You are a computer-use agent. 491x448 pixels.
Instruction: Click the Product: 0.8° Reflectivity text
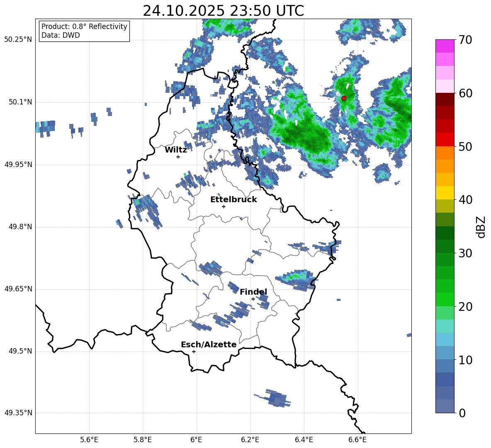click(84, 27)
